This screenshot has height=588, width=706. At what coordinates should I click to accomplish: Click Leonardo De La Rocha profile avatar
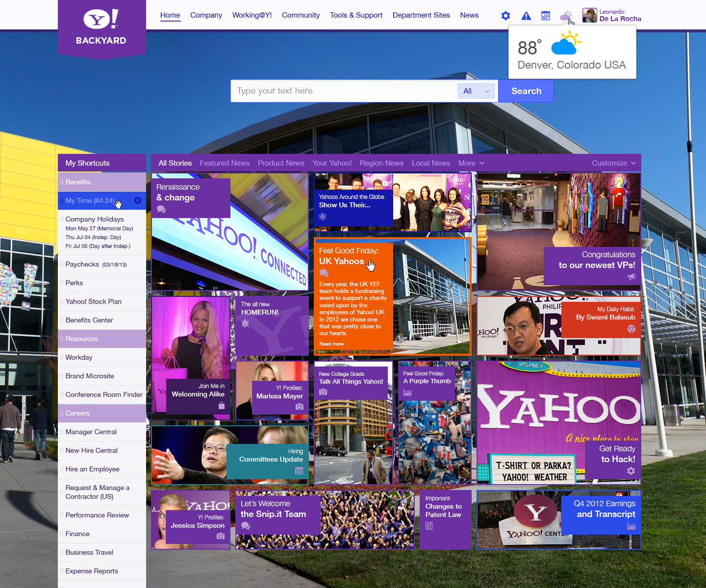pos(589,15)
